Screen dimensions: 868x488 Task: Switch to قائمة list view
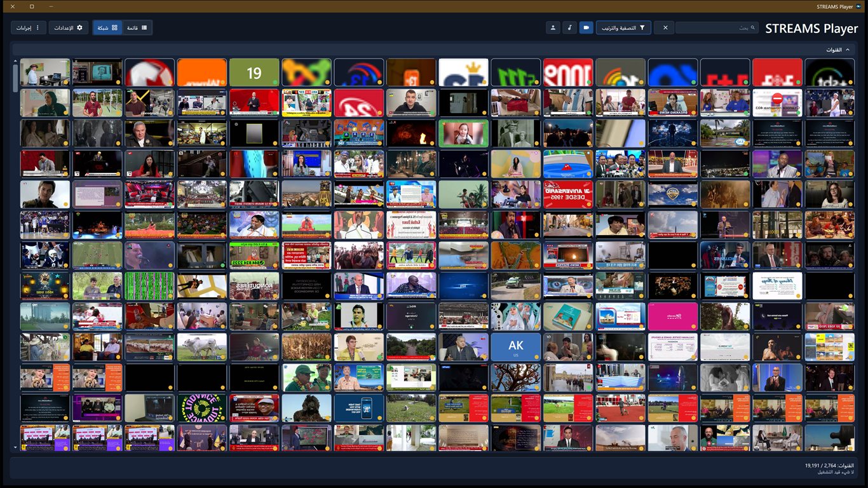(137, 28)
